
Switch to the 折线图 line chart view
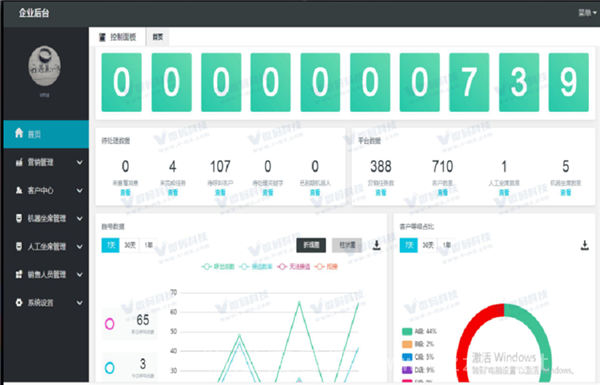tap(311, 245)
